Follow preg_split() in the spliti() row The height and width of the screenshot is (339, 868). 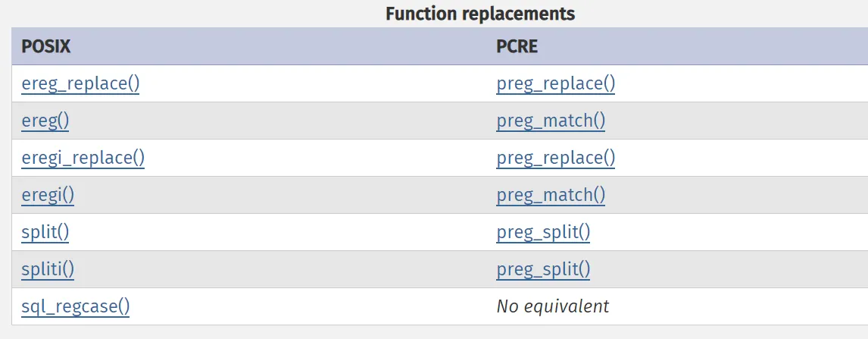pos(543,269)
